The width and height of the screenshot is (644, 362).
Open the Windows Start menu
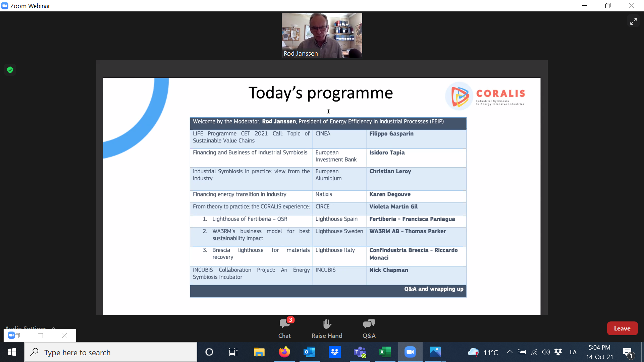pyautogui.click(x=12, y=352)
